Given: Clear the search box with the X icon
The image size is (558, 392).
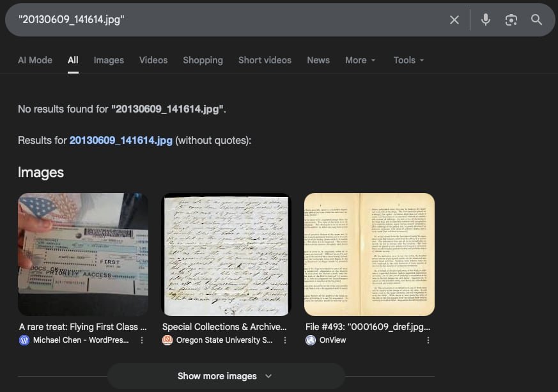Looking at the screenshot, I should coord(454,20).
